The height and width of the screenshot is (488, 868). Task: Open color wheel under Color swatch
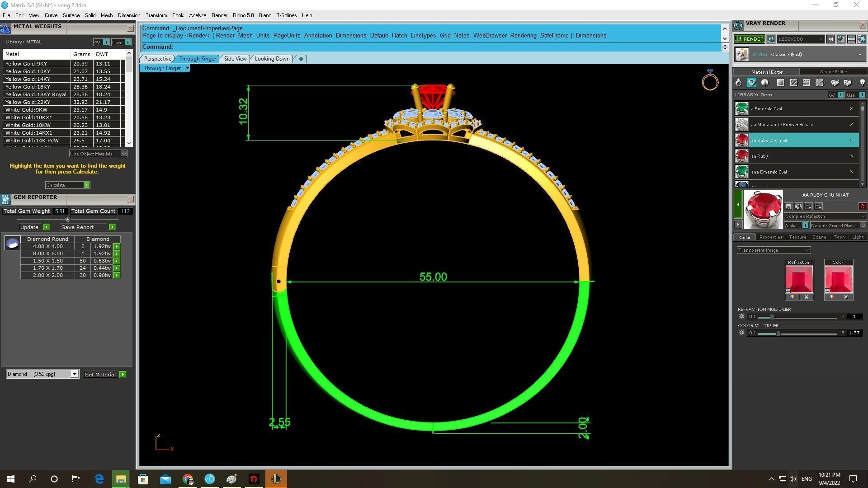coord(831,297)
